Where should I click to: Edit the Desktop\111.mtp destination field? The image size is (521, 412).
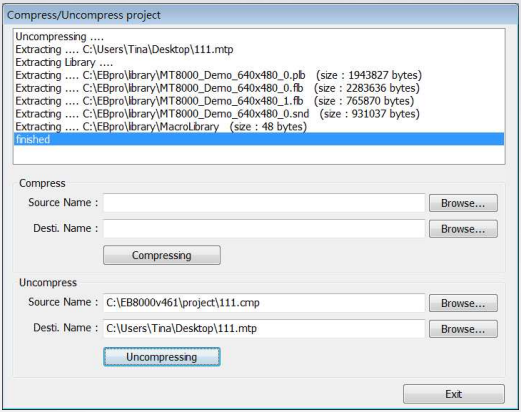(x=264, y=329)
